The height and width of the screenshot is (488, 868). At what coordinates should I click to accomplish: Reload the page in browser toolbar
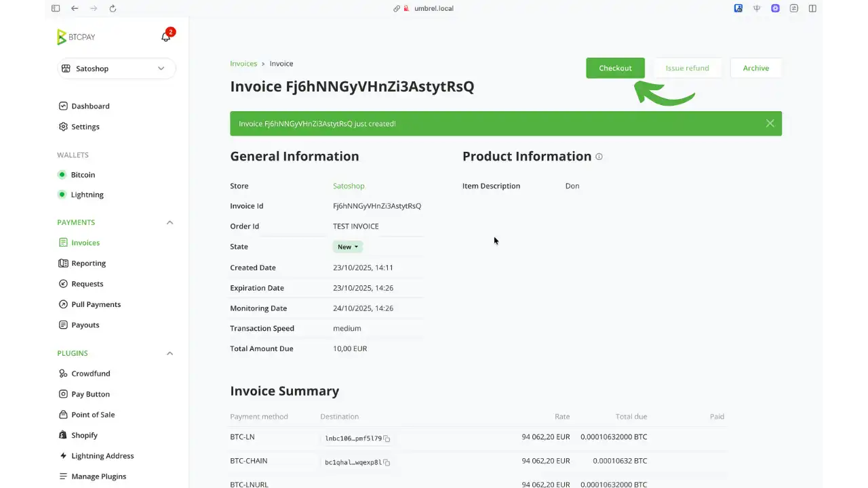[x=113, y=8]
